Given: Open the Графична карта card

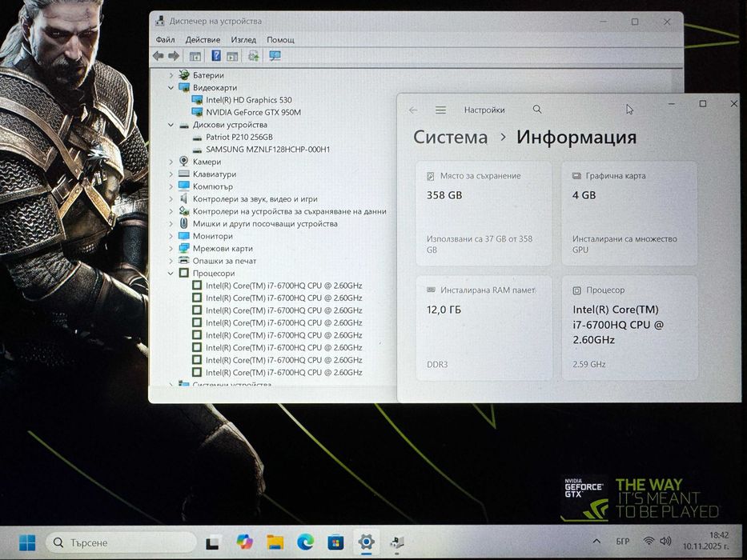Looking at the screenshot, I should tap(629, 213).
